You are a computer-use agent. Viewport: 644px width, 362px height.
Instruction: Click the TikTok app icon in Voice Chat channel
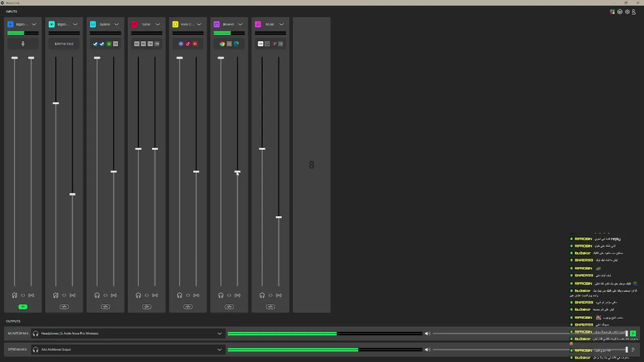tap(188, 44)
